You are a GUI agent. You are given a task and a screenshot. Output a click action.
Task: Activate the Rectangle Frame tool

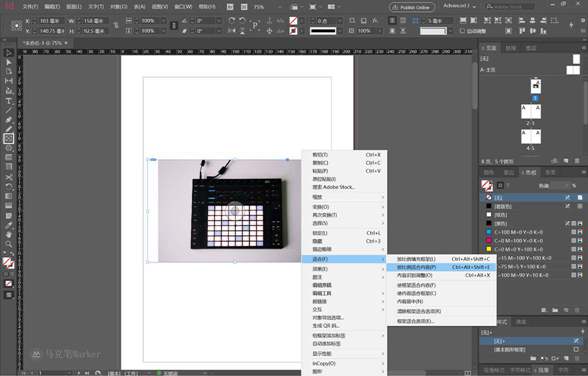[8, 139]
